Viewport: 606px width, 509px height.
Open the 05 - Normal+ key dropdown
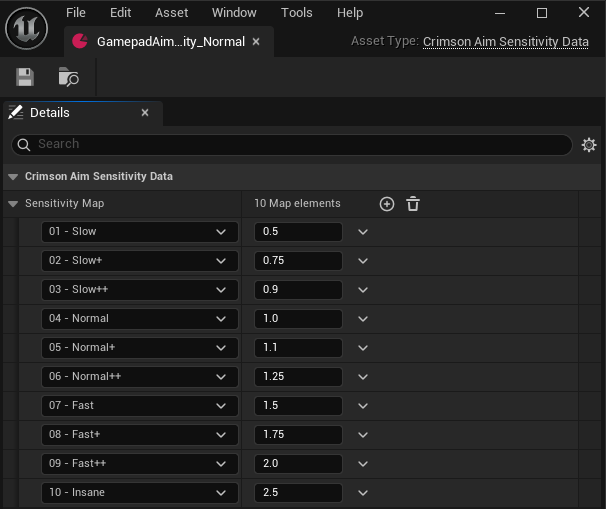click(140, 347)
